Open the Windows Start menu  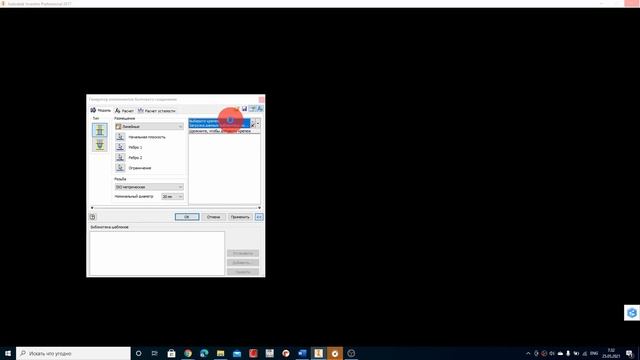8,353
